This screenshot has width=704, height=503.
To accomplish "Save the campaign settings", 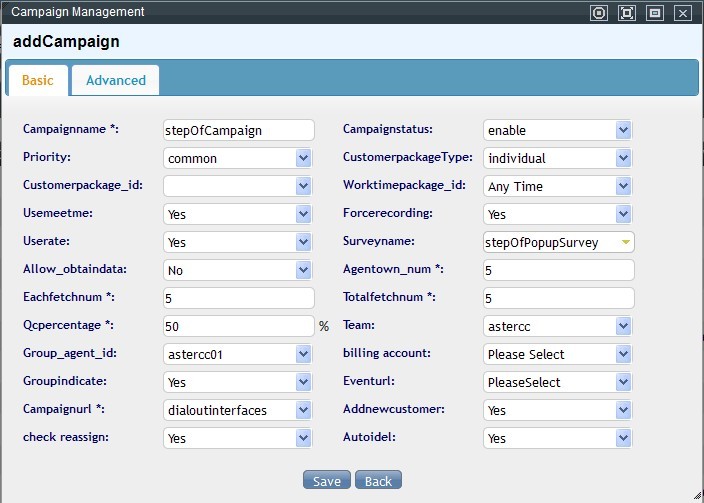I will [326, 481].
